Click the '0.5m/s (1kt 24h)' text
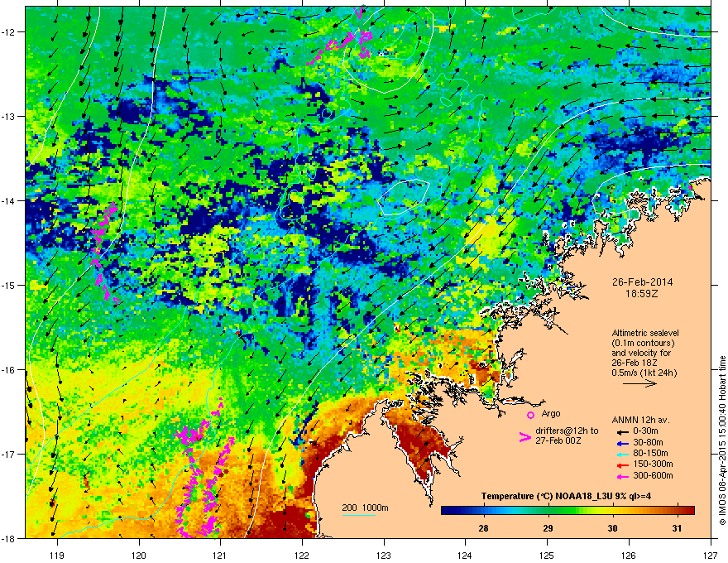Screen dimensions: 728x563 (x=644, y=373)
